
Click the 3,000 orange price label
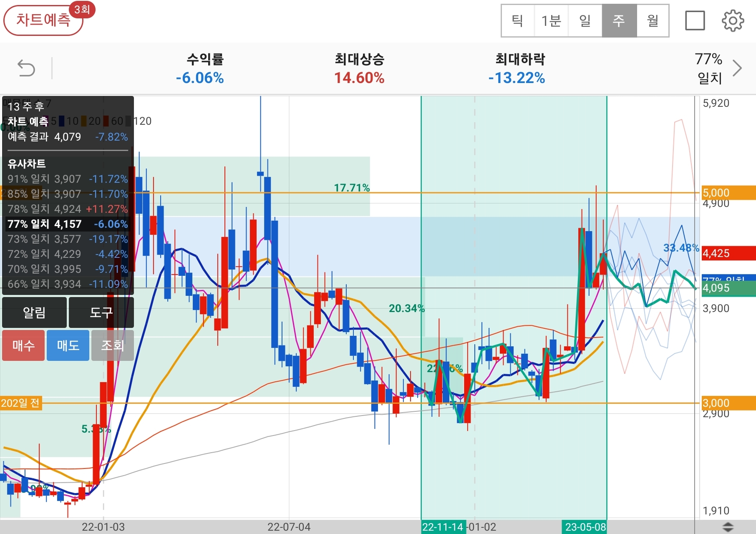click(728, 403)
